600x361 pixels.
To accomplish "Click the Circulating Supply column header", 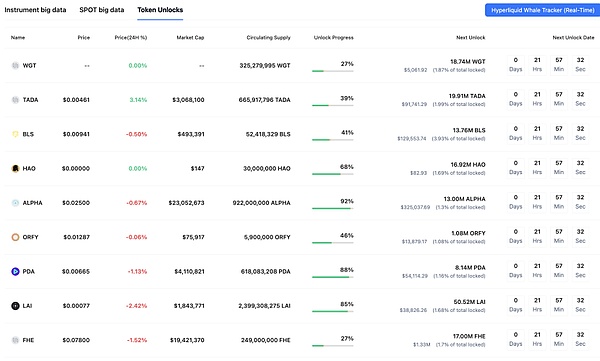I will pyautogui.click(x=269, y=38).
